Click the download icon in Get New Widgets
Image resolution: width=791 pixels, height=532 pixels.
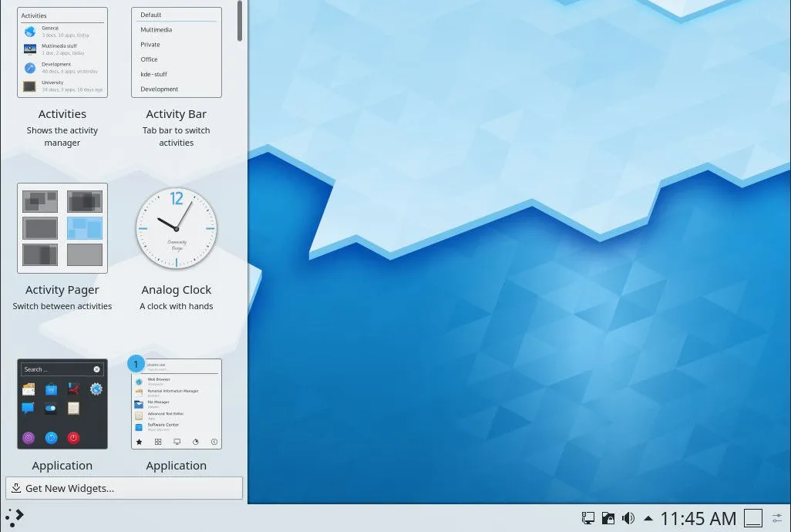point(16,488)
